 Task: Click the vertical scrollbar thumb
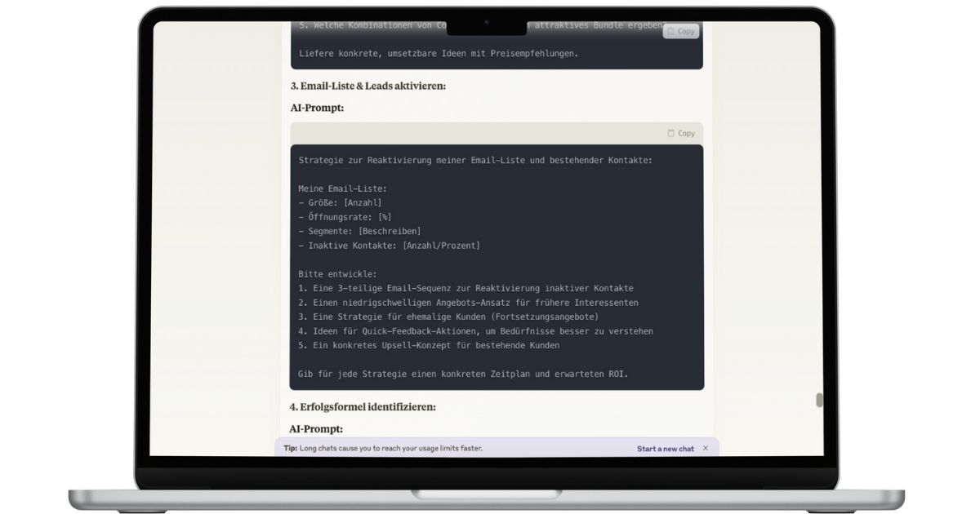[x=819, y=400]
